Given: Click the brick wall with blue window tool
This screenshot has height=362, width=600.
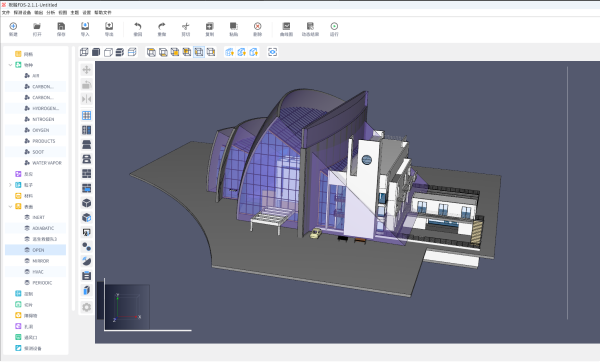Looking at the screenshot, I should pos(86,188).
